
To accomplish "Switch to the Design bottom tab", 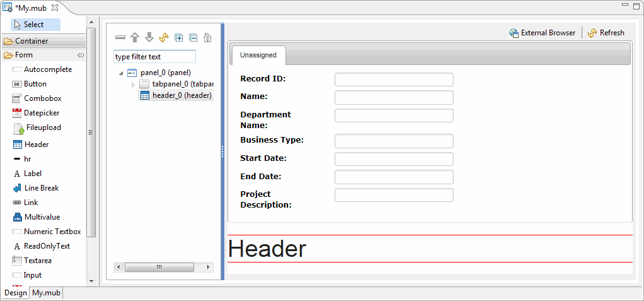I will click(x=16, y=293).
